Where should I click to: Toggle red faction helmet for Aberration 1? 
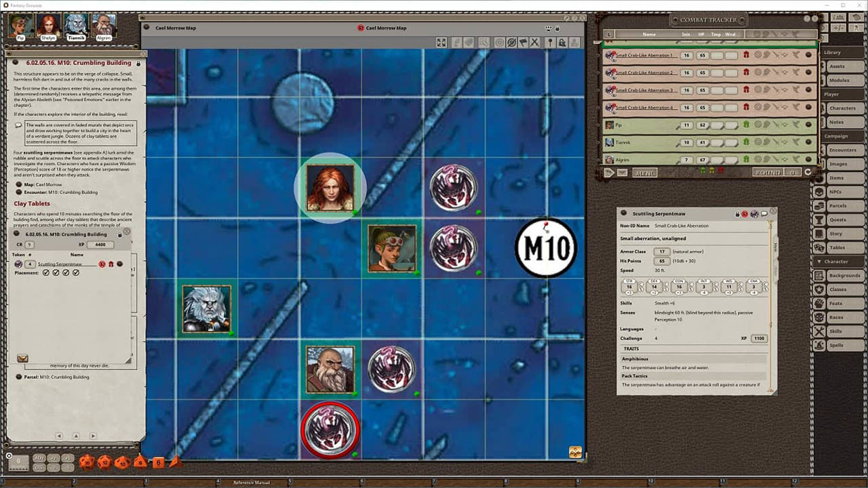click(x=746, y=55)
